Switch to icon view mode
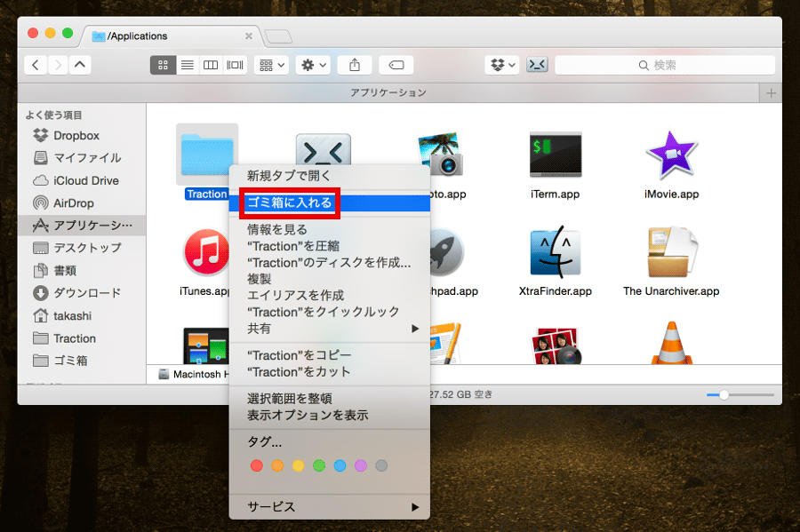Viewport: 800px width, 532px height. tap(163, 65)
